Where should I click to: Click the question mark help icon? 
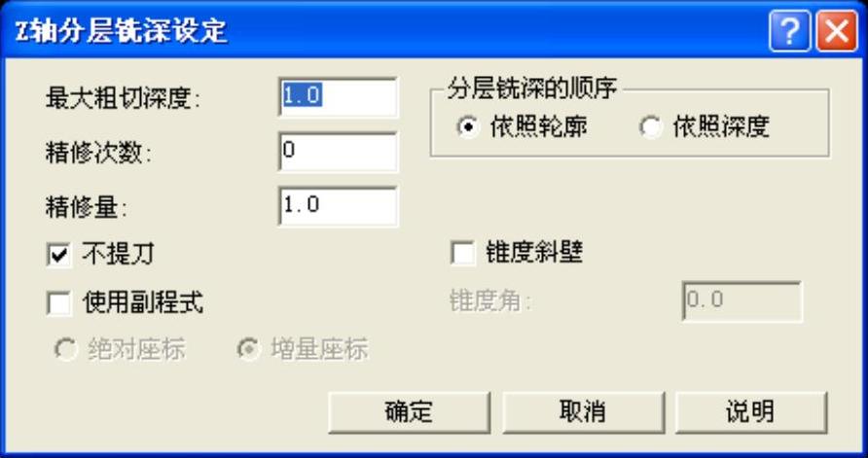pyautogui.click(x=789, y=33)
